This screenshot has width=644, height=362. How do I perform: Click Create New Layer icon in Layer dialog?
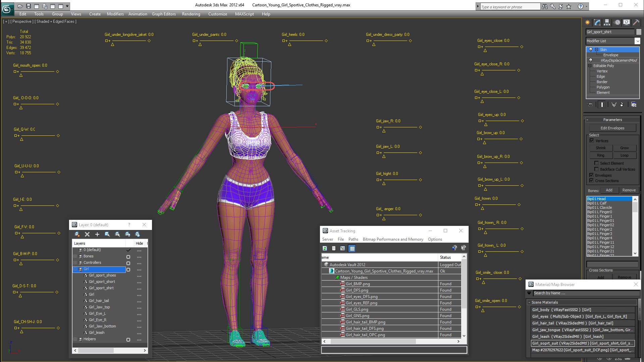(x=77, y=234)
